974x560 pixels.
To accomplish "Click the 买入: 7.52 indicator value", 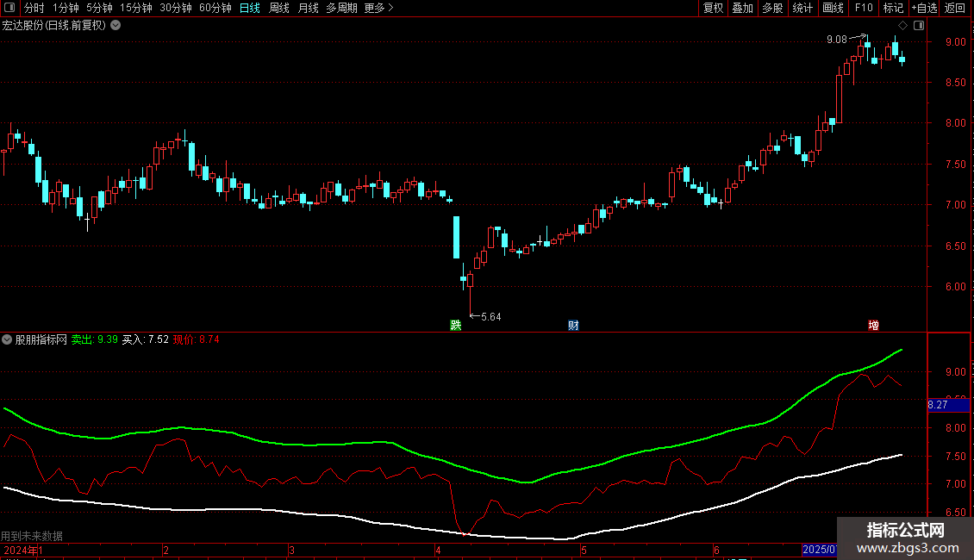I will [x=146, y=339].
